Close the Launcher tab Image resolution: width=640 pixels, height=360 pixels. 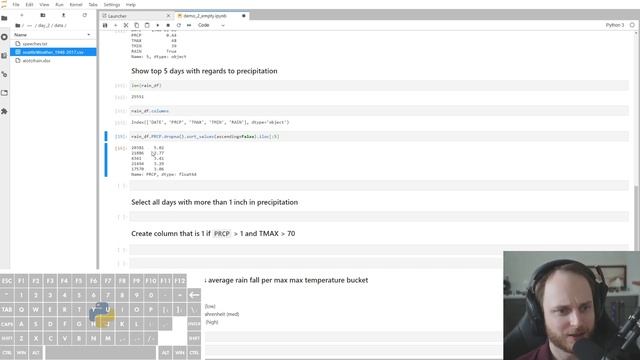[168, 16]
